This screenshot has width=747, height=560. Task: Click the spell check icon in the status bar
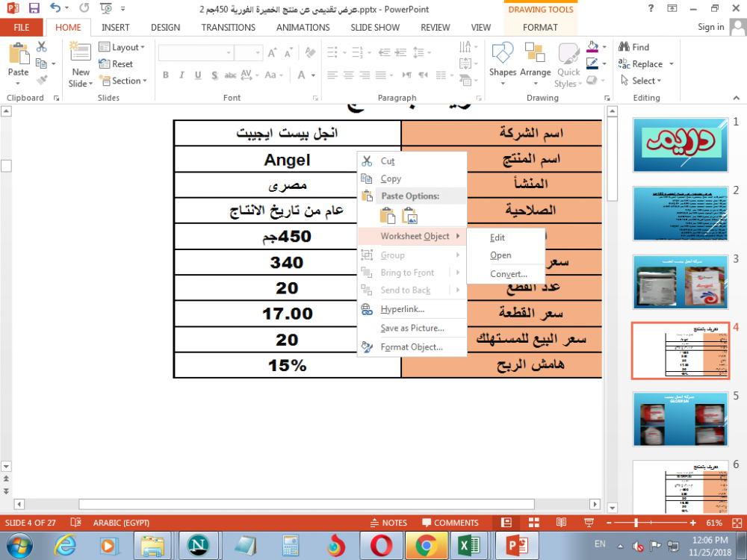(x=75, y=523)
